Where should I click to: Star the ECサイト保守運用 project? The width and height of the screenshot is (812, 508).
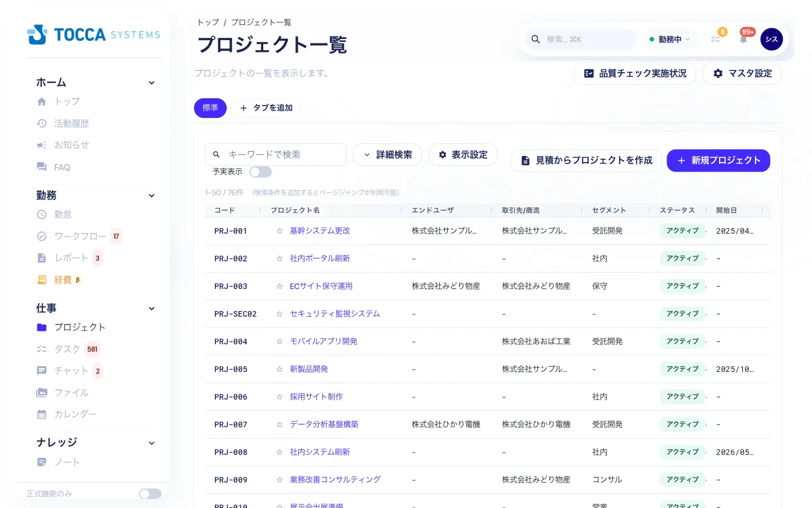[x=280, y=286]
